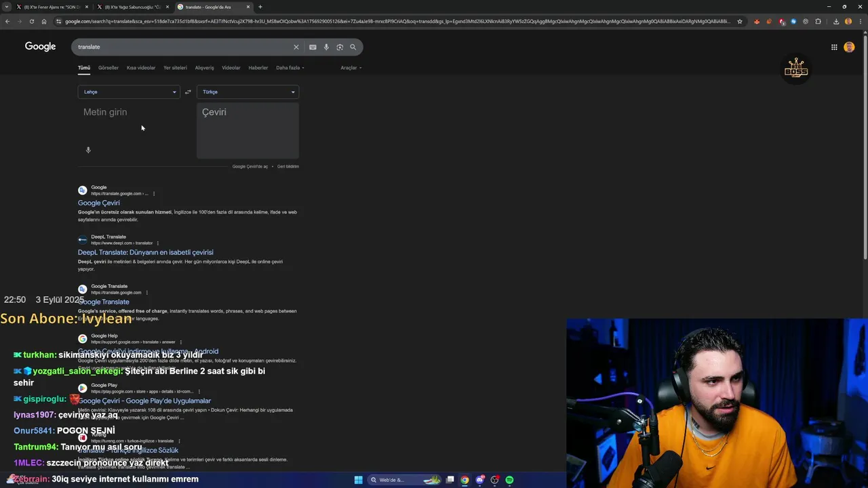
Task: Click Geri bildirim feedback link
Action: (288, 166)
